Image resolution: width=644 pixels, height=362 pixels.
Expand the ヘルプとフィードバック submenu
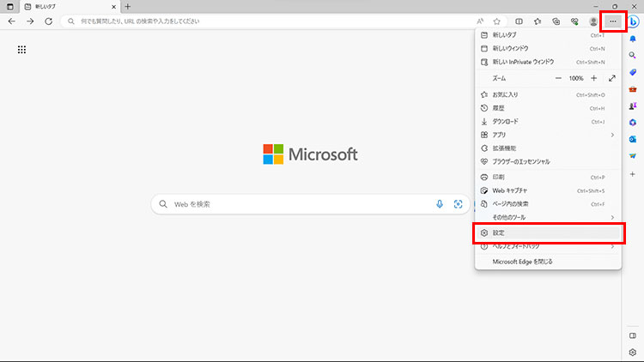(547, 246)
